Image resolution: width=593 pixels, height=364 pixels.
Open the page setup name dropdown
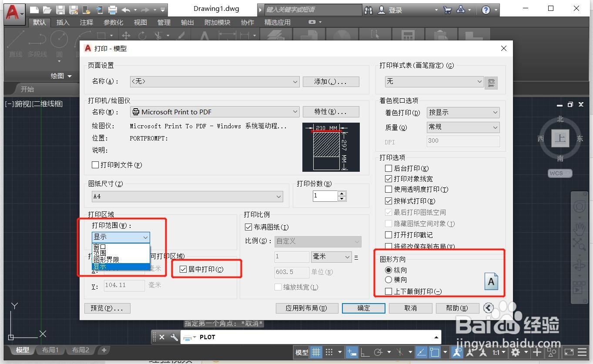pos(215,81)
